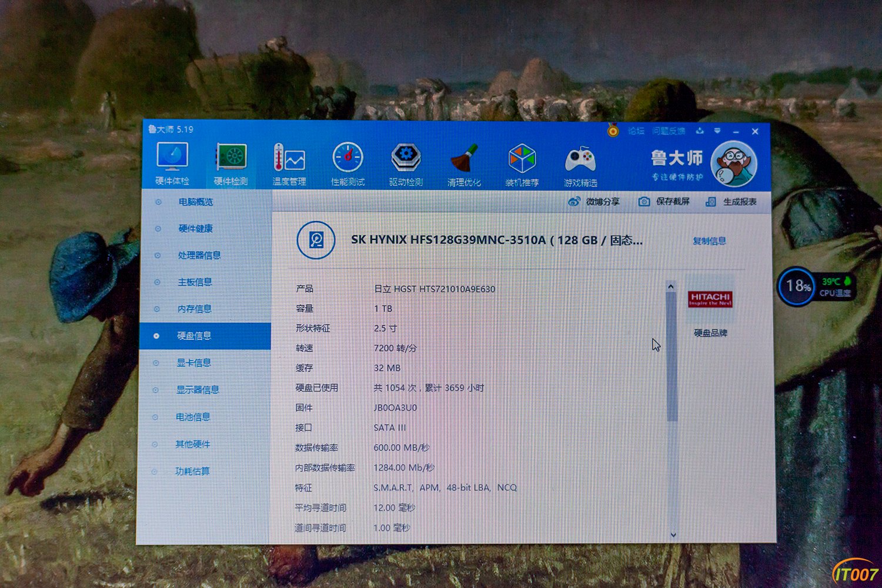Click the 鲁大师 5.19 window title
The width and height of the screenshot is (882, 588).
(171, 129)
